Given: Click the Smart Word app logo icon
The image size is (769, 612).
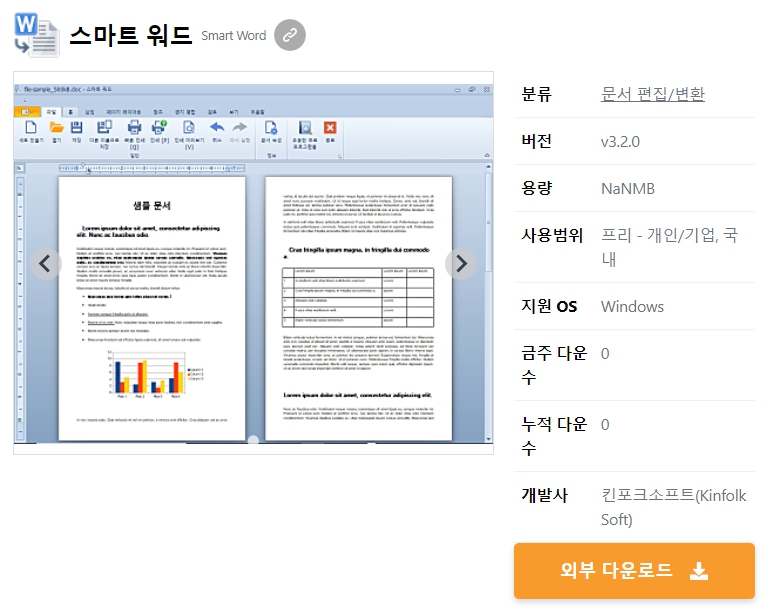Looking at the screenshot, I should coord(37,35).
